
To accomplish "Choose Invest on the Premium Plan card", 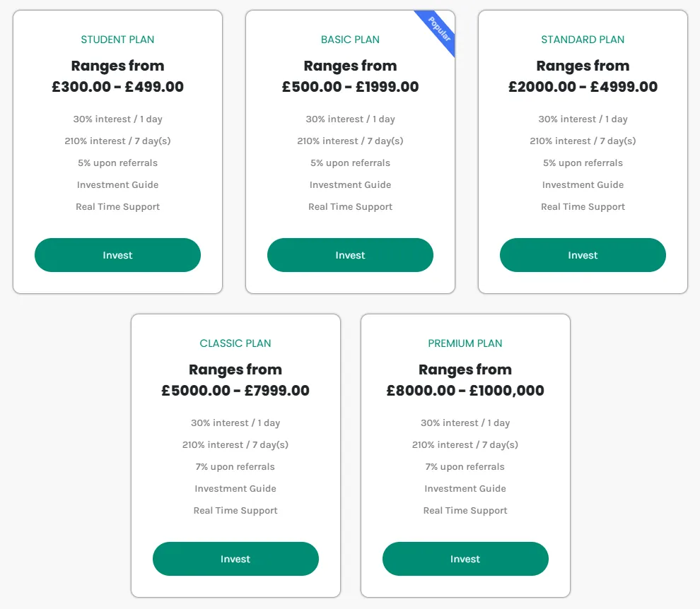I will [x=465, y=559].
